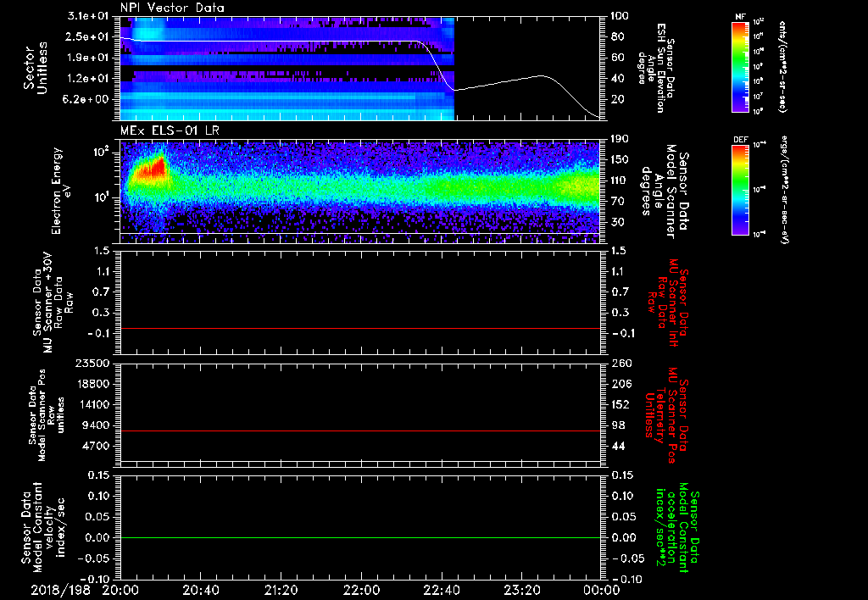868x600 pixels.
Task: Click the 20:00 time tick label
Action: pos(120,590)
